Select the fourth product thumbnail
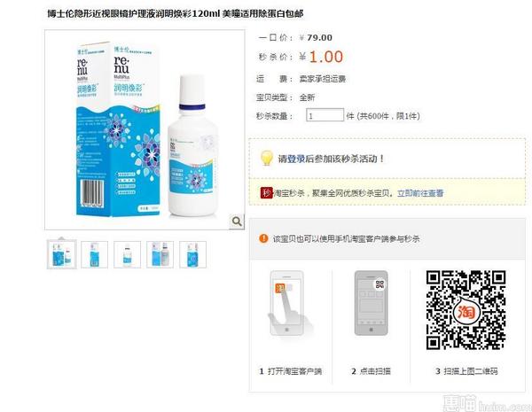Viewport: 532px width, 412px height. 160,254
